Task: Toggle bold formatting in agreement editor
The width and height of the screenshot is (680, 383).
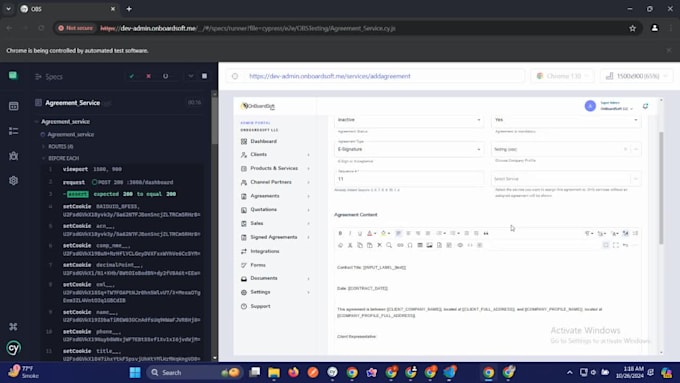Action: coord(340,233)
